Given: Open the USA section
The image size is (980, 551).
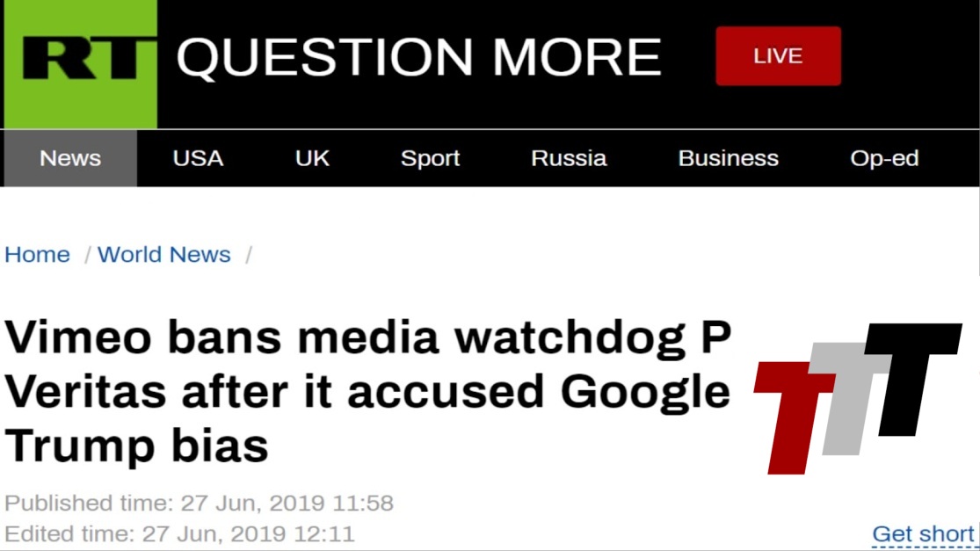Looking at the screenshot, I should (x=198, y=158).
